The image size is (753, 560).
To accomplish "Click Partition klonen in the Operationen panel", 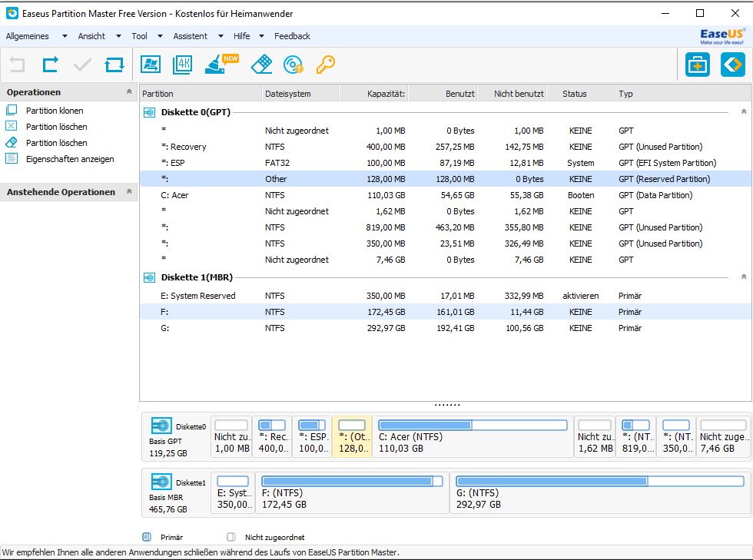I will pos(55,111).
